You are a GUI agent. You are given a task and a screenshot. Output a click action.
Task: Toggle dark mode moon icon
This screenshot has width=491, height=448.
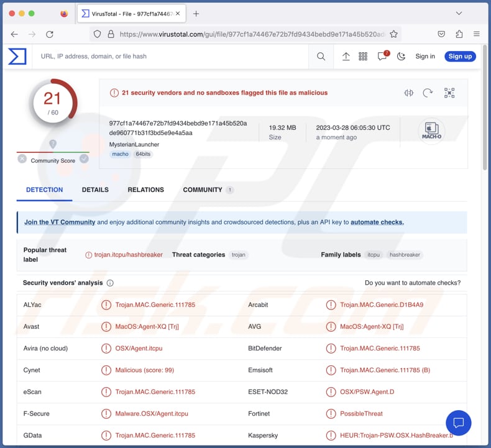pyautogui.click(x=401, y=57)
